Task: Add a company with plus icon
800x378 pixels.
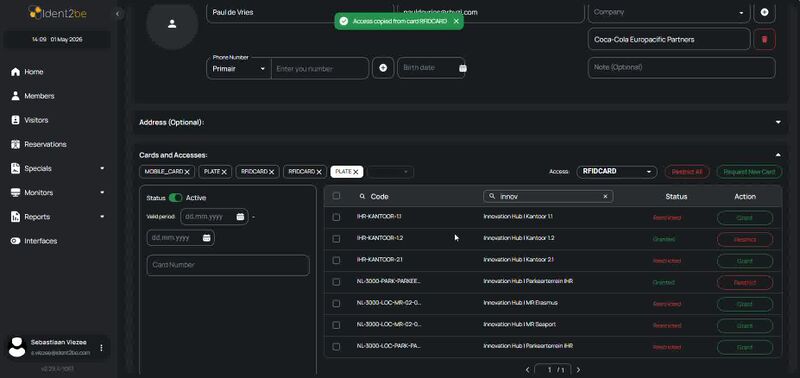Action: click(764, 12)
